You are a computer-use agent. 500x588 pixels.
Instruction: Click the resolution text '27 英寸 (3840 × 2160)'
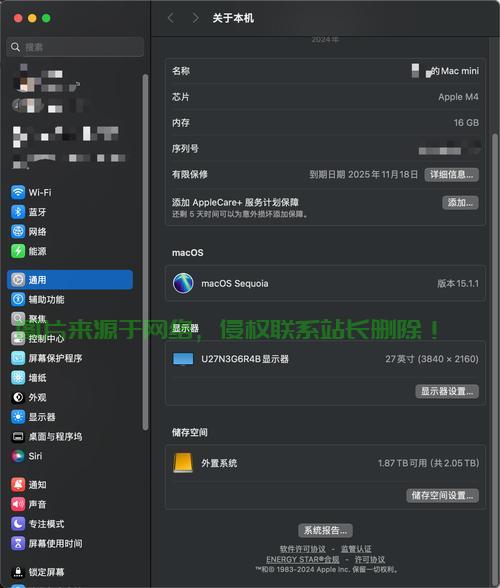(432, 359)
